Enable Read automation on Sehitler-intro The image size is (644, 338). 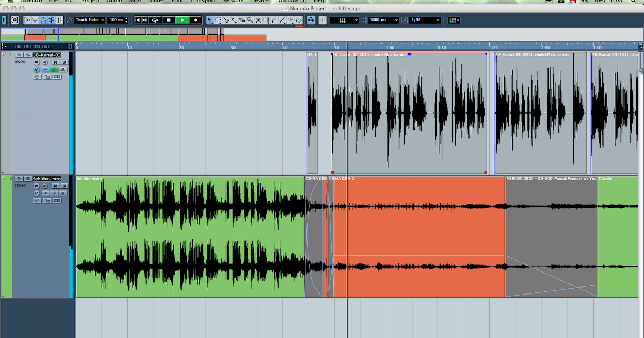pyautogui.click(x=55, y=186)
